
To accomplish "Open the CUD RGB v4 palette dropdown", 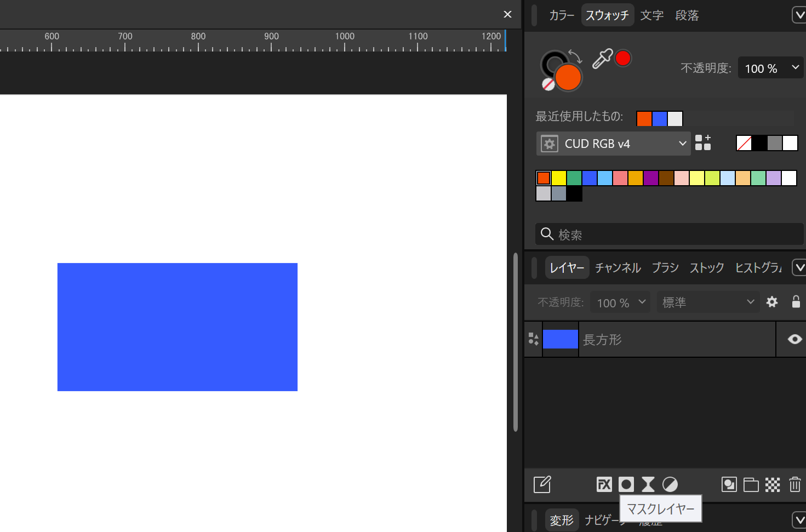I will [613, 144].
